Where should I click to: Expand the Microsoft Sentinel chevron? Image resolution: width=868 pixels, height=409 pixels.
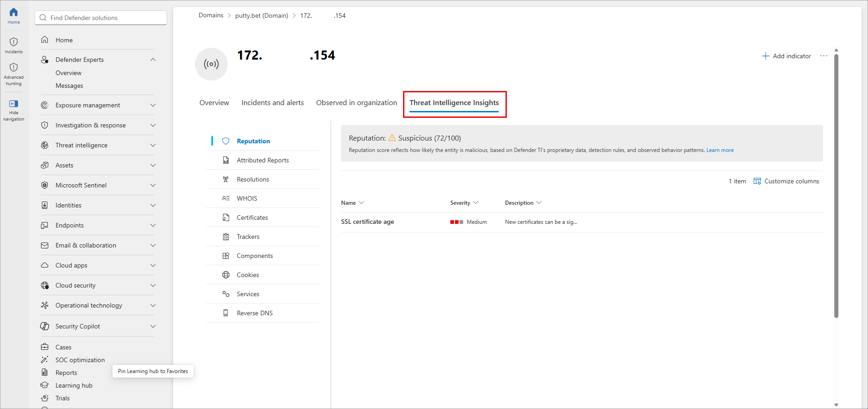[153, 185]
